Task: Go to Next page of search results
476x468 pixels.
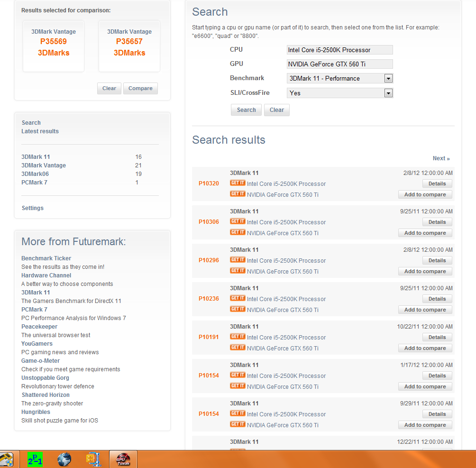Action: point(441,158)
